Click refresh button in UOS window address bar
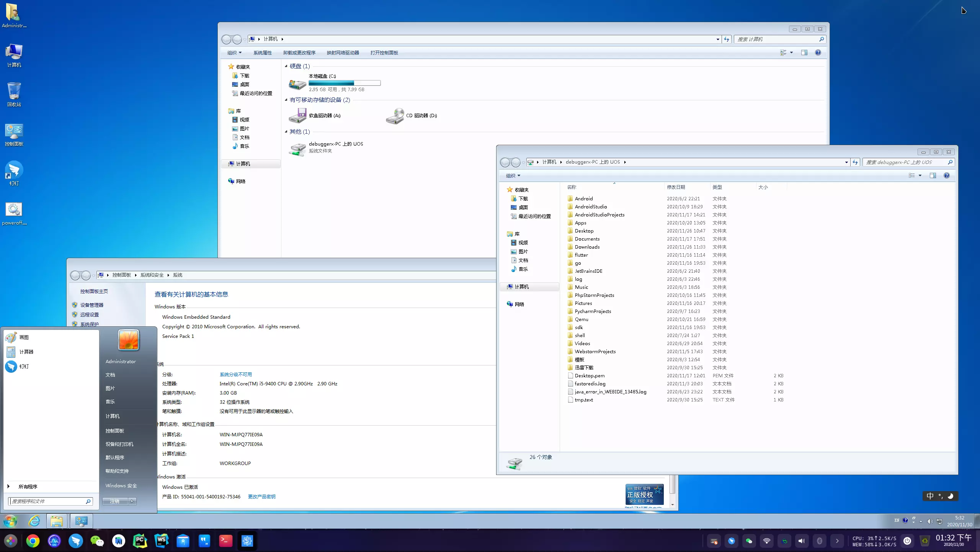Image resolution: width=980 pixels, height=552 pixels. point(855,162)
